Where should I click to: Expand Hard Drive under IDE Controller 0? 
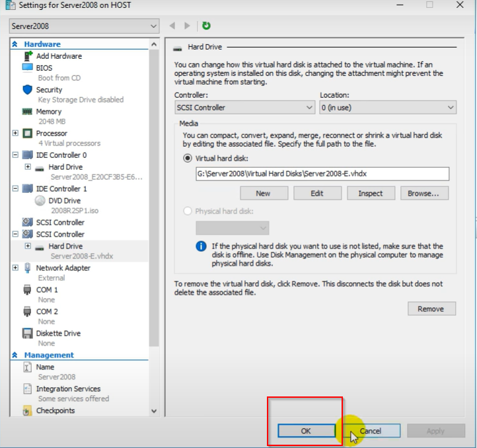(28, 167)
